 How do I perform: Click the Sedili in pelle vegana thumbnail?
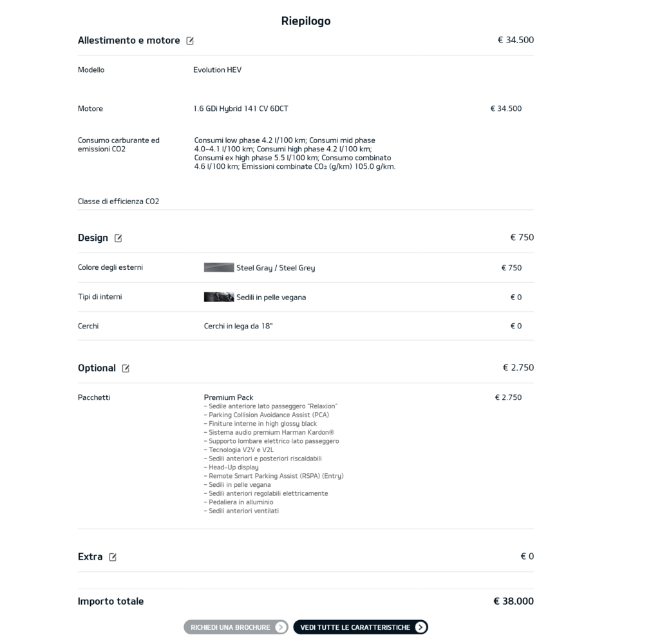click(x=219, y=297)
